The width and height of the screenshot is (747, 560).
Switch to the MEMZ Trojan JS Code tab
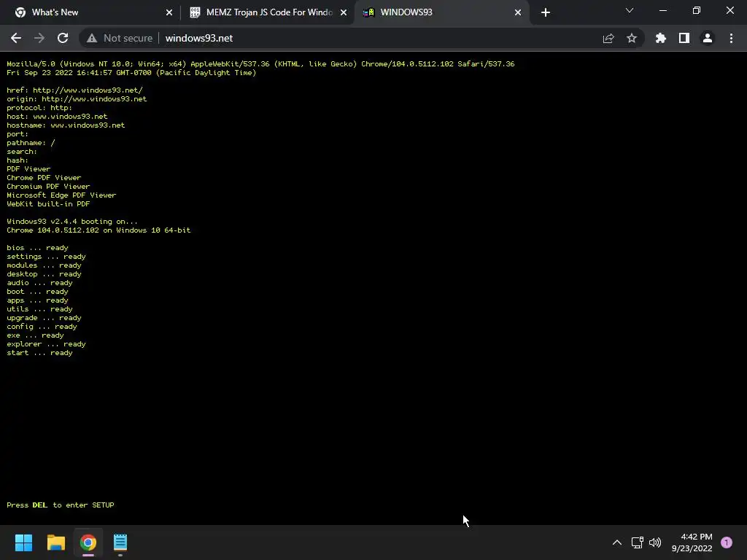point(269,12)
